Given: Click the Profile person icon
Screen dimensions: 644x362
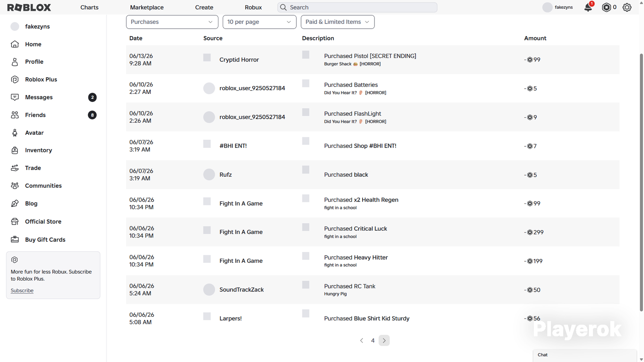Looking at the screenshot, I should (x=15, y=62).
